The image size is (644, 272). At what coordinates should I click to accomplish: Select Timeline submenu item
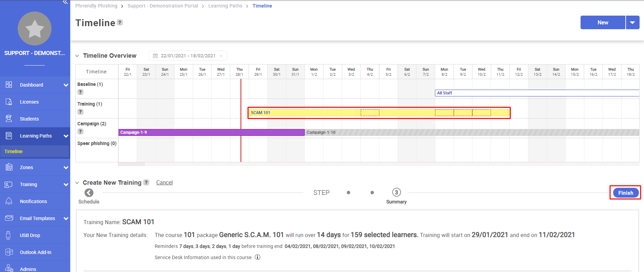click(x=35, y=151)
